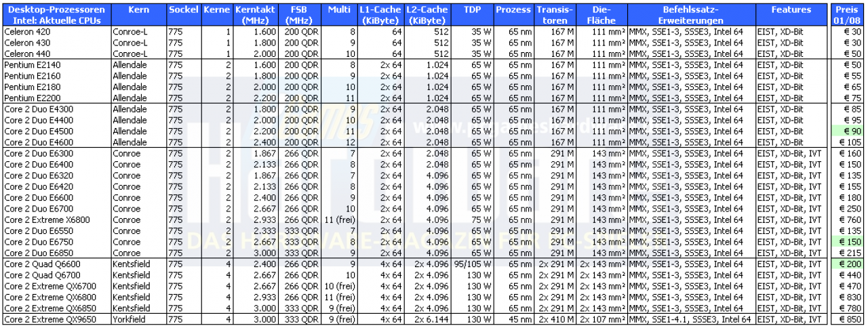Click the 'Core 2 Duo E6600' cell
This screenshot has height=328, width=868.
[57, 197]
